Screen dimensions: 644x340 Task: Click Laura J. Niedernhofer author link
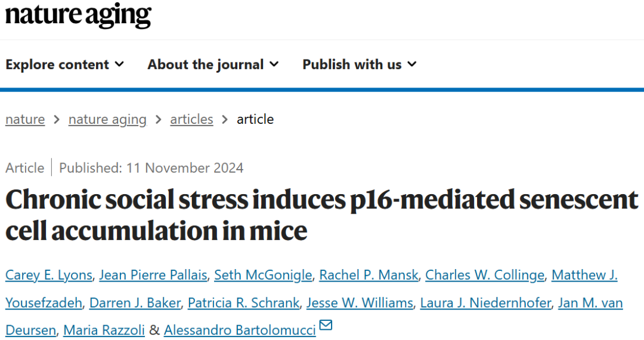tap(485, 302)
